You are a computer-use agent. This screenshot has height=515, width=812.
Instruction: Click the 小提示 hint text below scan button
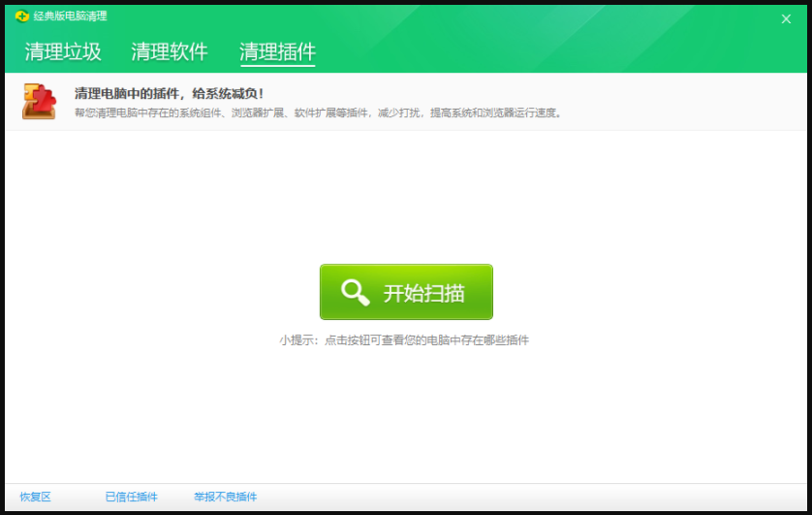coord(404,340)
